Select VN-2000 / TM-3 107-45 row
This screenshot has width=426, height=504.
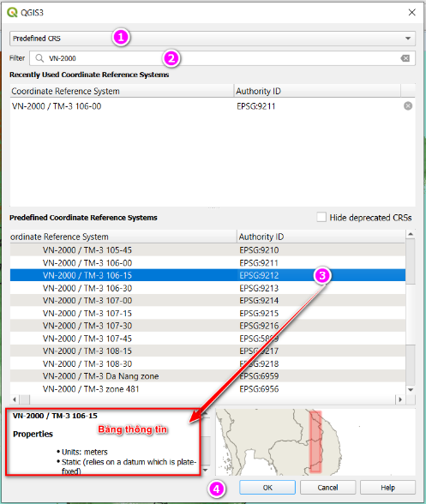(207, 339)
